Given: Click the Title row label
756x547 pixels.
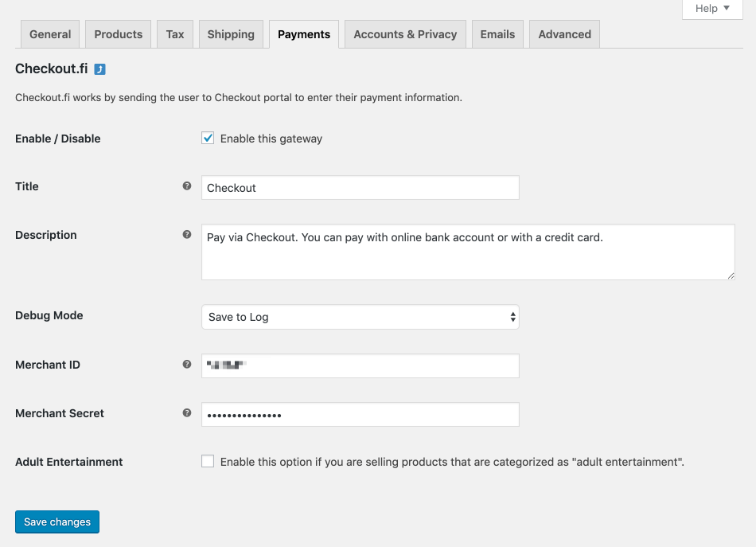Looking at the screenshot, I should (x=27, y=186).
